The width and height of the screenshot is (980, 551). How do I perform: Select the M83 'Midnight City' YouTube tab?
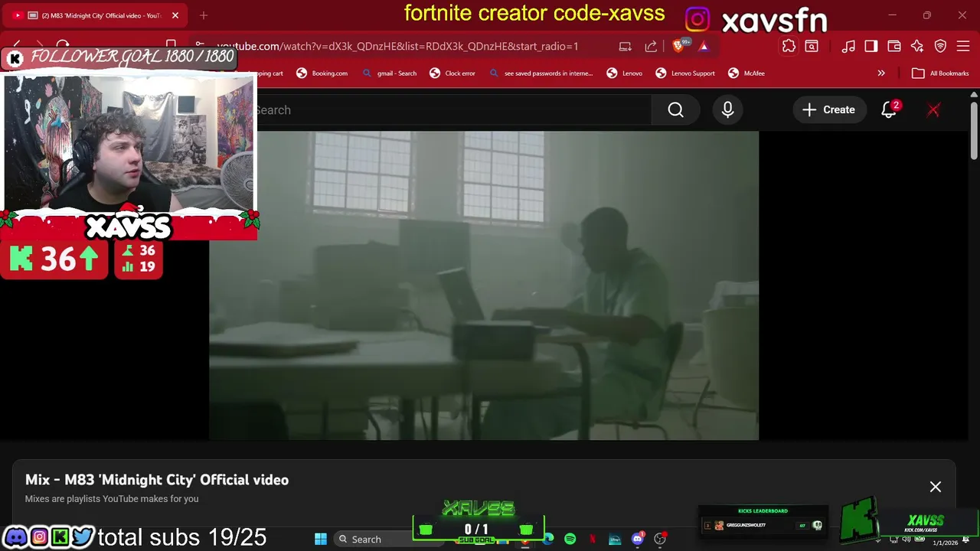pyautogui.click(x=96, y=15)
